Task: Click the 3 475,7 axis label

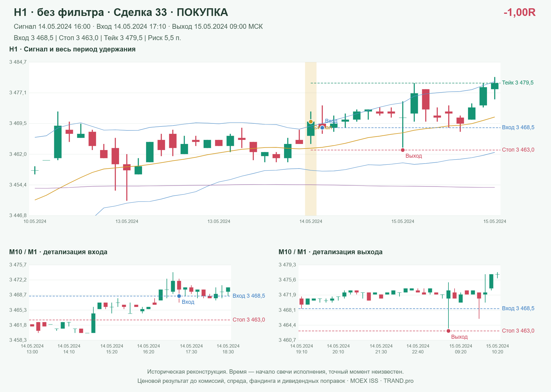Action: 18,265
